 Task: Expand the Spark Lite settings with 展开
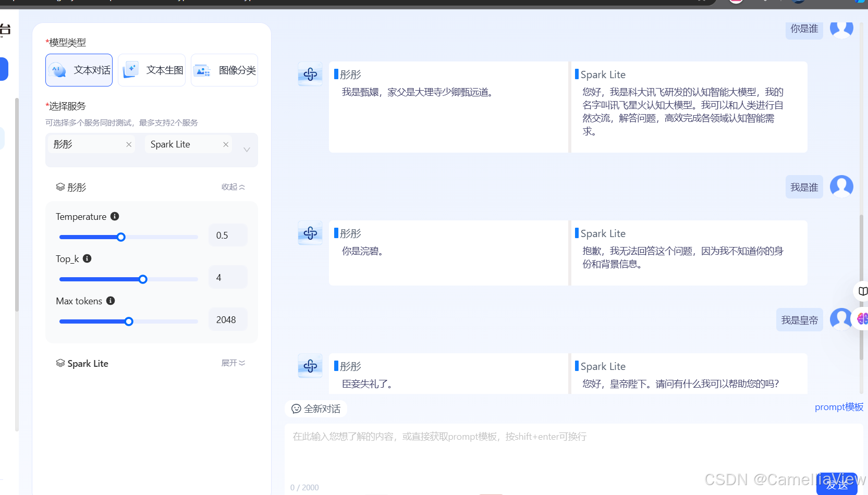click(x=233, y=363)
